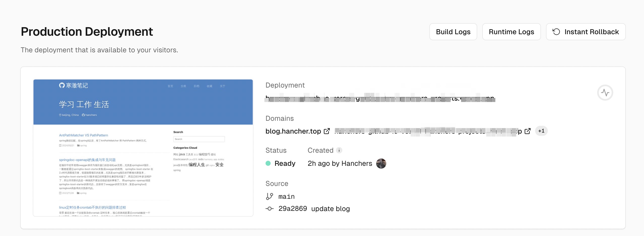Open the Runtime Logs
This screenshot has width=644, height=236.
[x=511, y=32]
